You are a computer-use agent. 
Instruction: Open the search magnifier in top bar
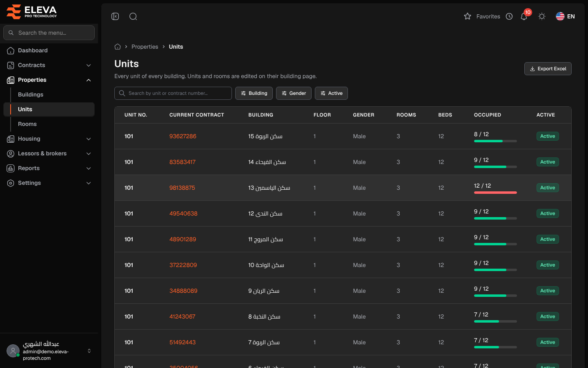pos(133,16)
